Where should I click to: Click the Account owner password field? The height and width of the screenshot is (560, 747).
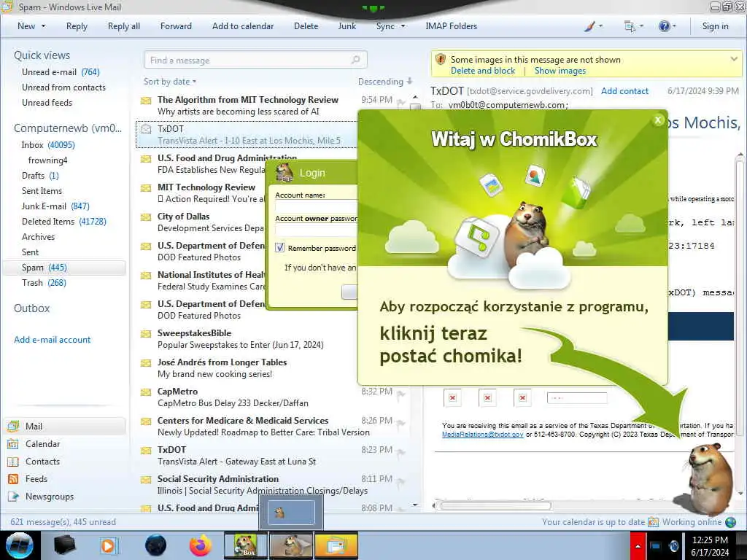point(317,230)
